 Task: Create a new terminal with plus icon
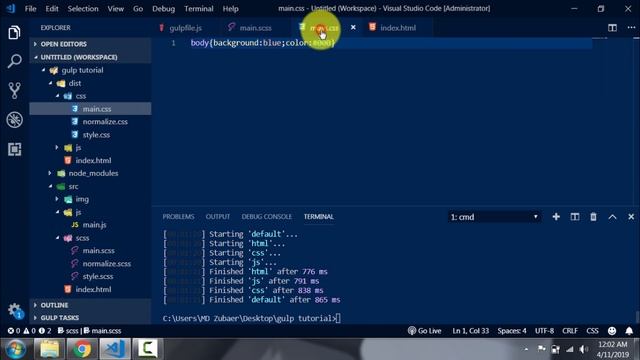(556, 217)
